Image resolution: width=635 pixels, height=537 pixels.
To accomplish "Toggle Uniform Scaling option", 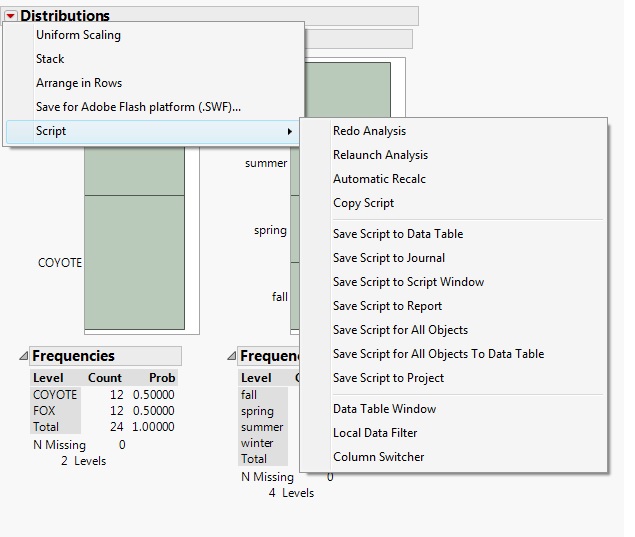I will pos(78,35).
